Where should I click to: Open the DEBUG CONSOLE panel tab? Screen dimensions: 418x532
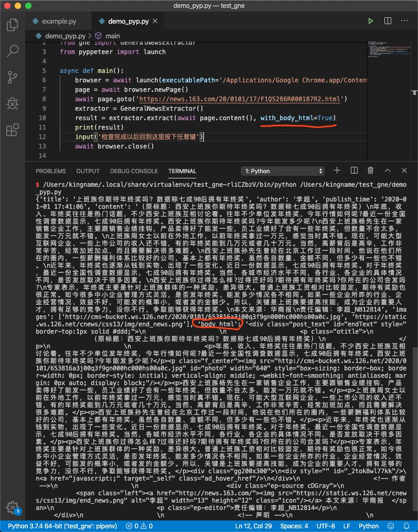[134, 172]
